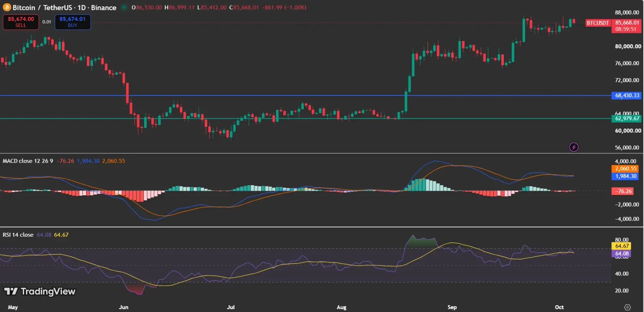The width and height of the screenshot is (644, 312).
Task: Click the 88,000.00 price scale label
Action: pyautogui.click(x=627, y=12)
